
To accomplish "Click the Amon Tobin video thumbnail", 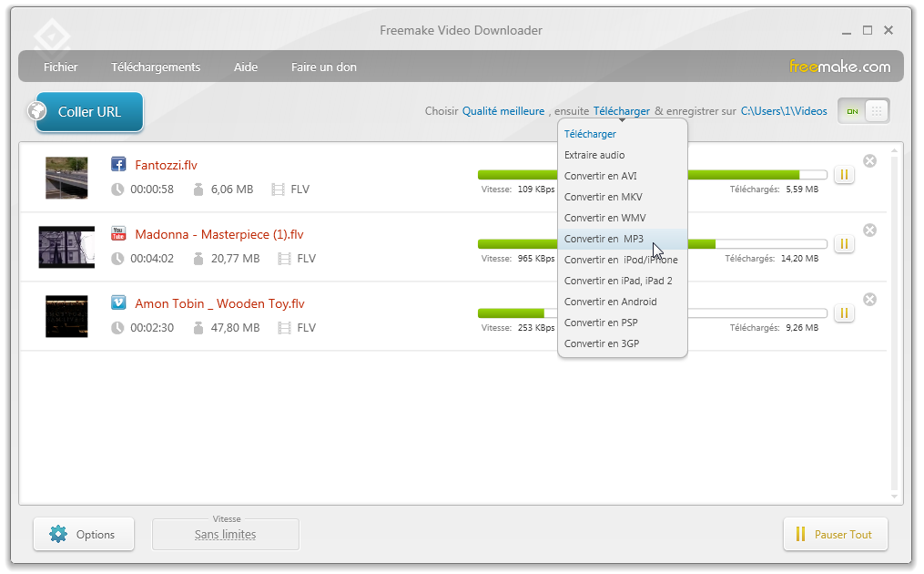I will [66, 316].
